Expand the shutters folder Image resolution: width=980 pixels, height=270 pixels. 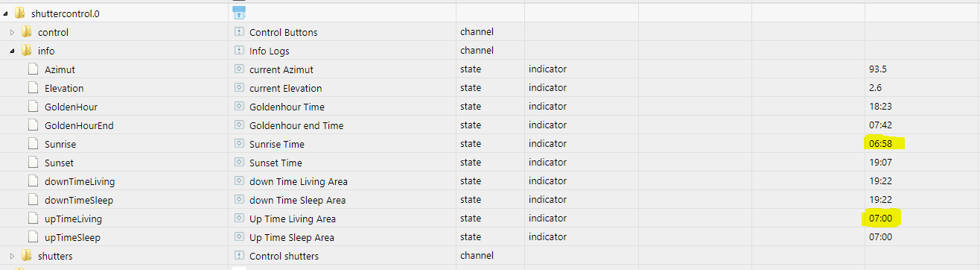point(12,256)
